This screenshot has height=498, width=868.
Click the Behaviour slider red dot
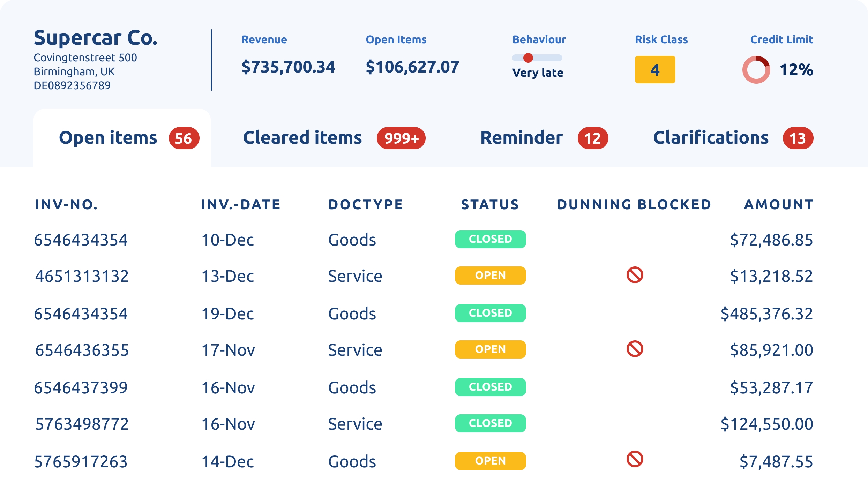(x=528, y=58)
